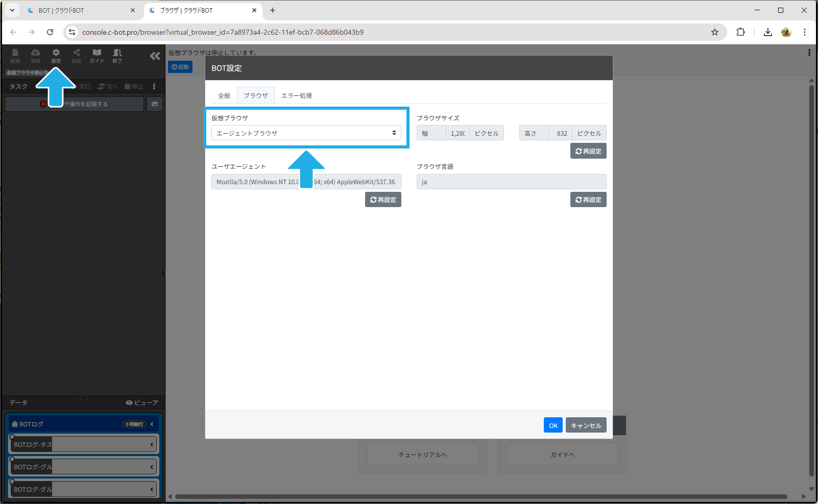Click the 保存 (save) cloud icon

pos(36,56)
